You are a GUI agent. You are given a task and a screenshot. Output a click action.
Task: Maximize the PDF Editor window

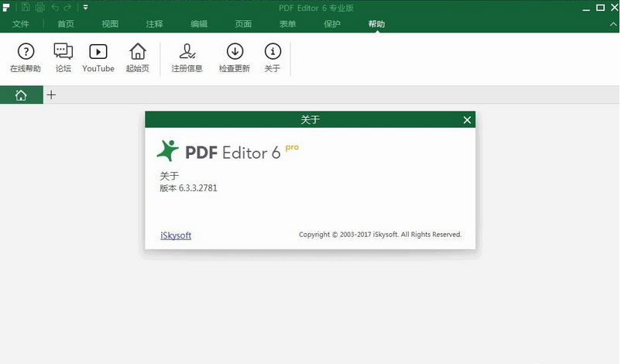pyautogui.click(x=600, y=8)
